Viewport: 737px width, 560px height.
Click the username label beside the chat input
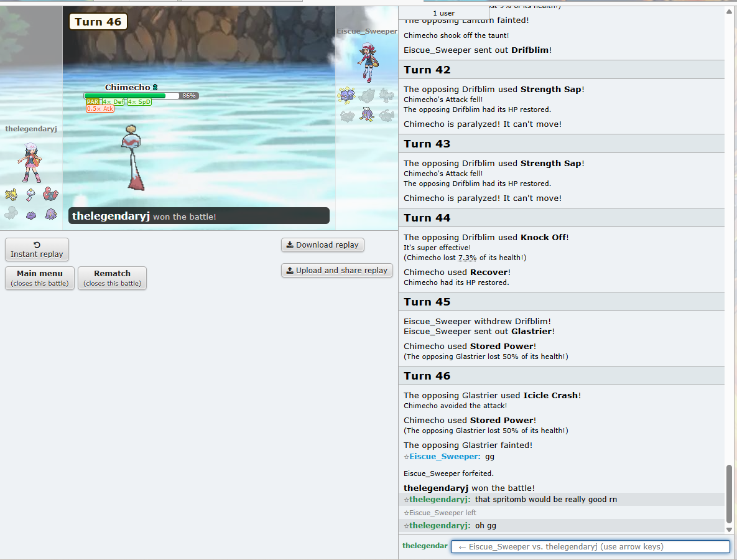[x=425, y=546]
